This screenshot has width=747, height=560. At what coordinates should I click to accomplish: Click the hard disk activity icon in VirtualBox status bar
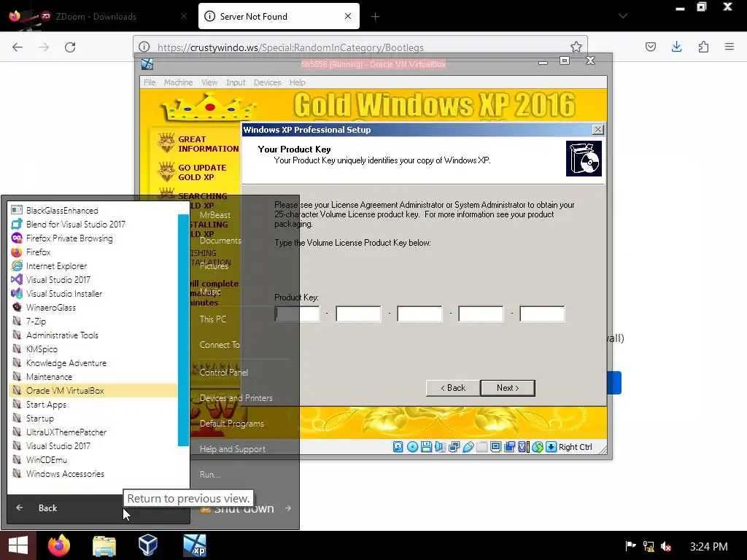click(398, 447)
